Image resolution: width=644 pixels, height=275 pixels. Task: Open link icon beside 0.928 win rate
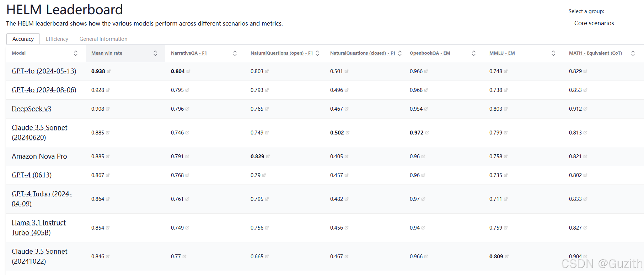[x=108, y=90]
